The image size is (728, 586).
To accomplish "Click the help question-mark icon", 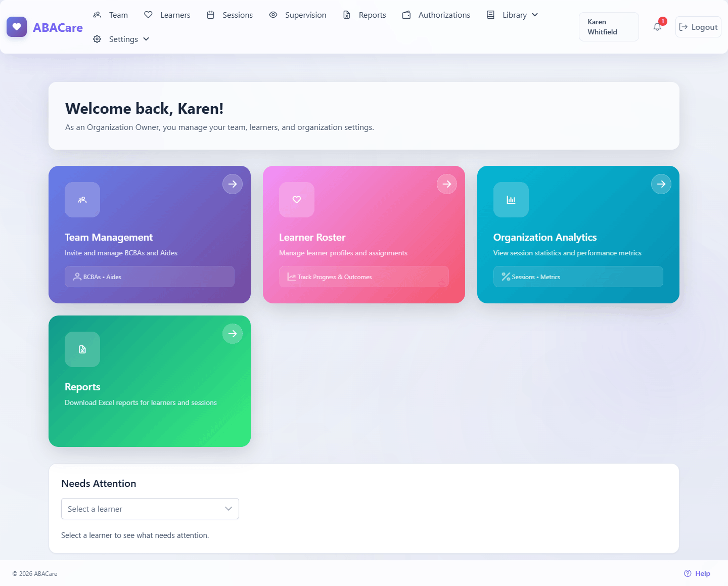I will click(688, 573).
